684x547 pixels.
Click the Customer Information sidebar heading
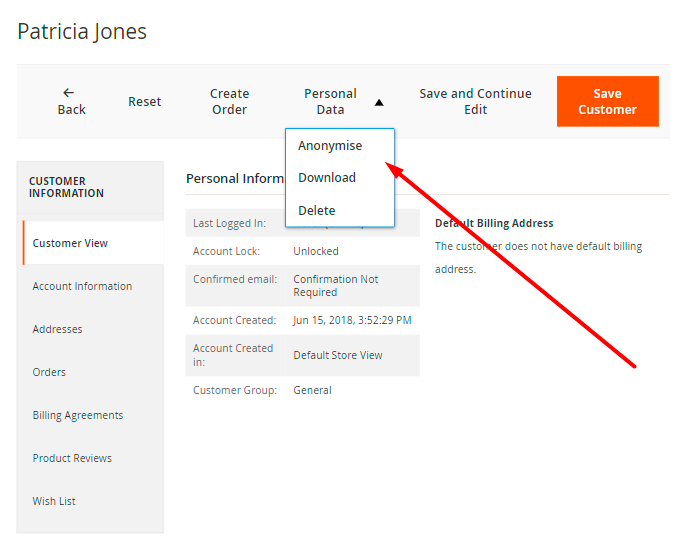(66, 187)
